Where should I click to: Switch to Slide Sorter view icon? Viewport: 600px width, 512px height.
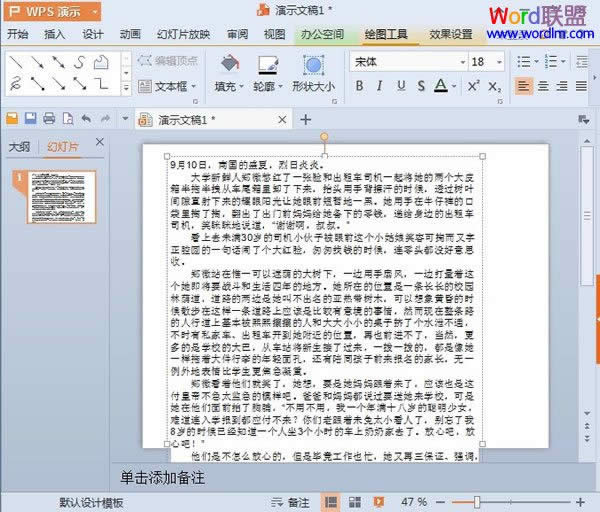(354, 502)
